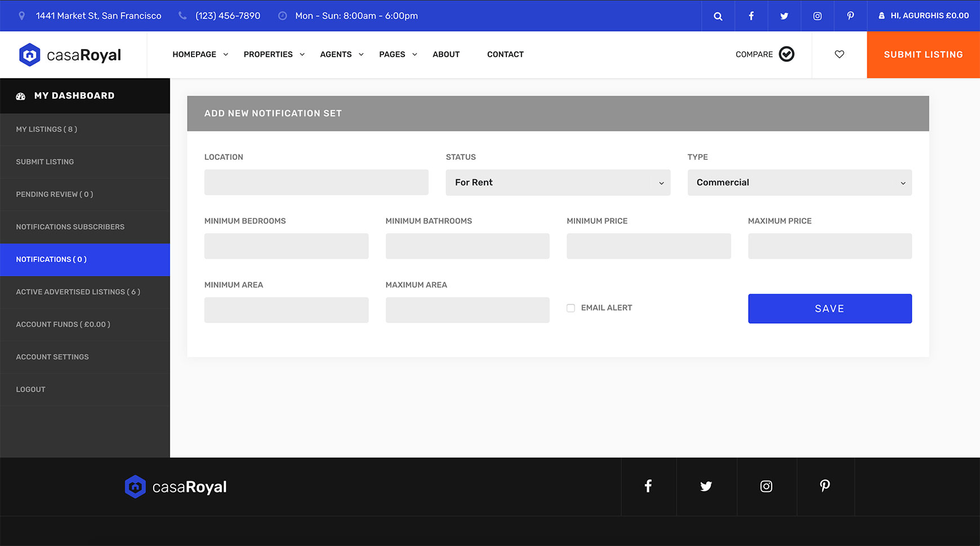Click the Add New Notification Set header
This screenshot has height=546, width=980.
coord(558,114)
